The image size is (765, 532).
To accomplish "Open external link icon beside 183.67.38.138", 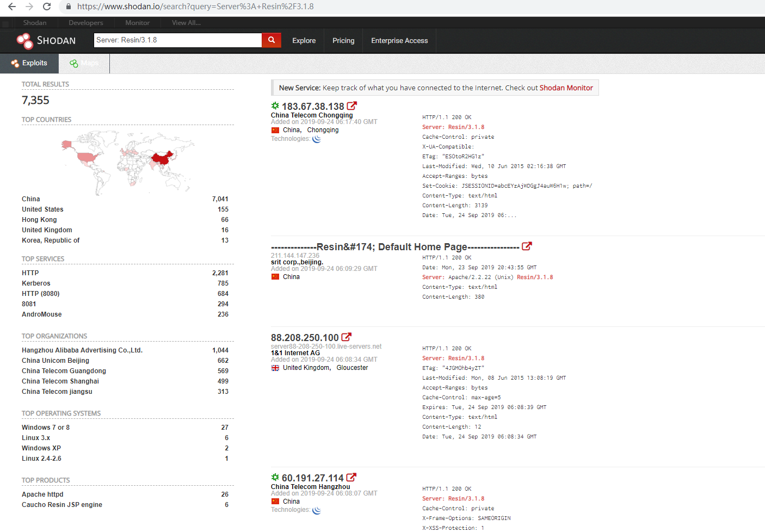I will click(352, 106).
